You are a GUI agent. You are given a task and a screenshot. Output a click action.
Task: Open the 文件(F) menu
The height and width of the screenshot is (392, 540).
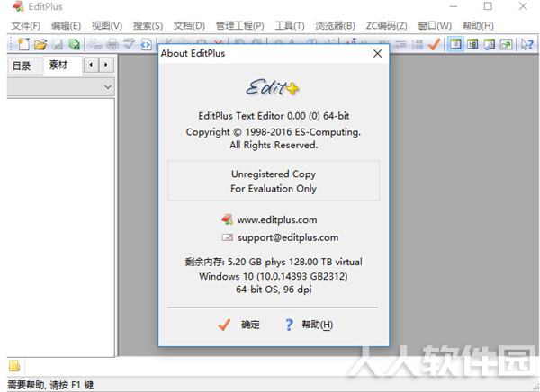click(x=26, y=26)
